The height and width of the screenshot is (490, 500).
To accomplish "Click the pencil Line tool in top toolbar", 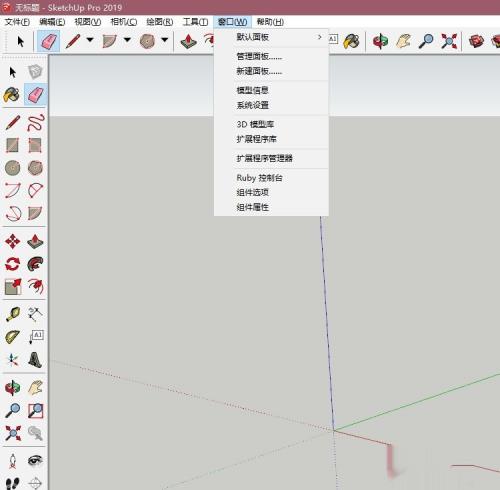I will (x=73, y=41).
